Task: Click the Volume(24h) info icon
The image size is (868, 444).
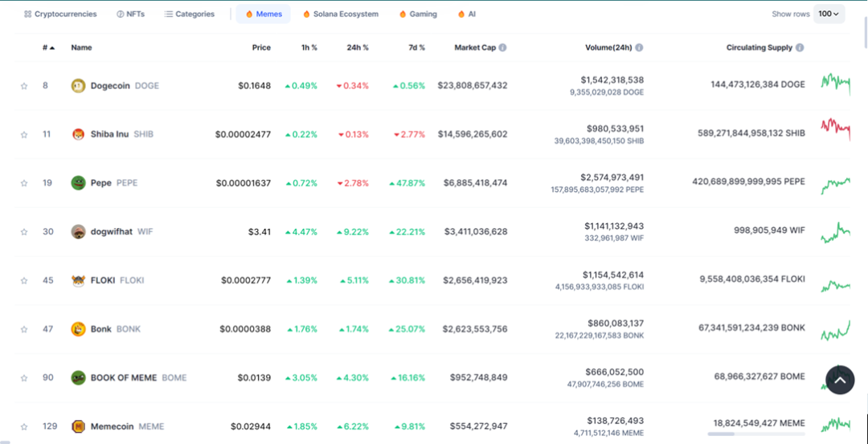Action: pos(639,48)
